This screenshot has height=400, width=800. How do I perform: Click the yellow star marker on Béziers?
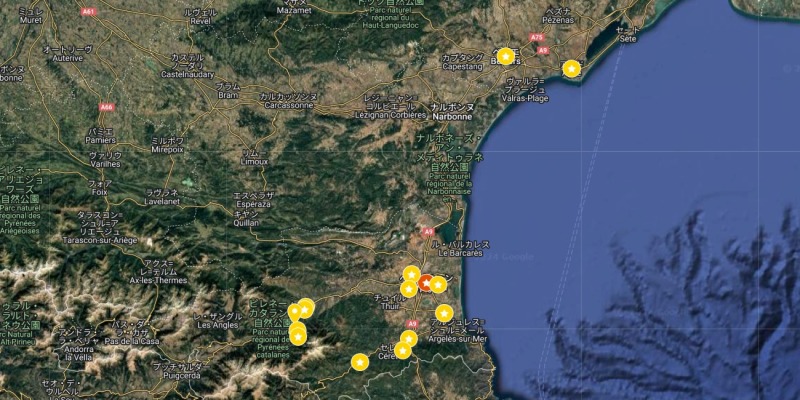[506, 56]
